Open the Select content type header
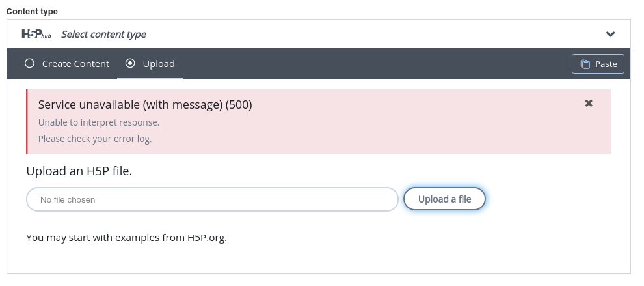Image resolution: width=644 pixels, height=286 pixels. pos(319,34)
